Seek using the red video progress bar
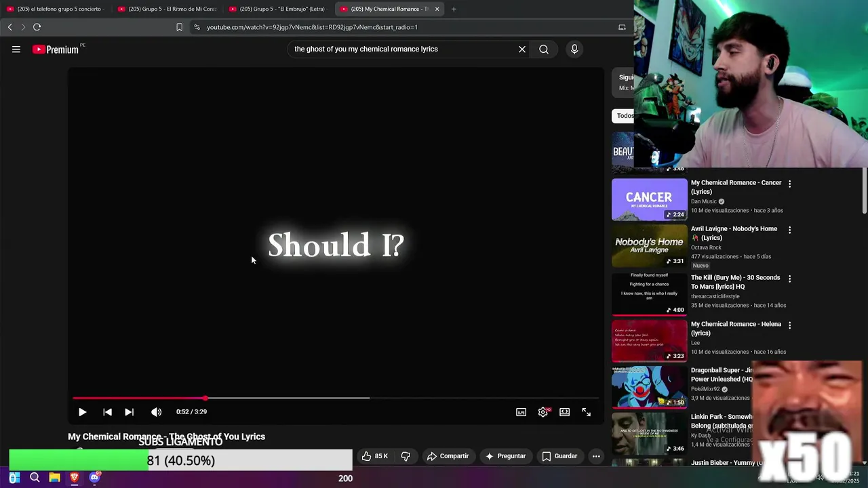 coord(336,399)
